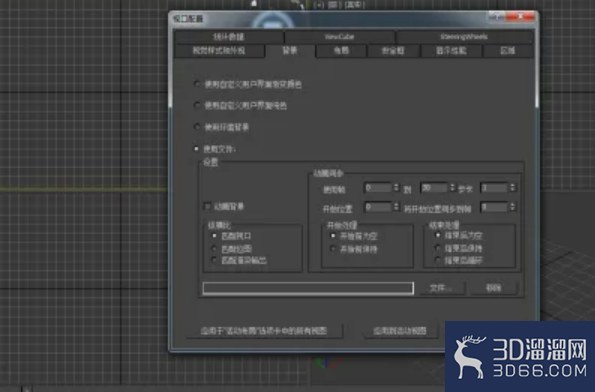Open the ViewCube tab
595x392 pixels.
pyautogui.click(x=339, y=37)
